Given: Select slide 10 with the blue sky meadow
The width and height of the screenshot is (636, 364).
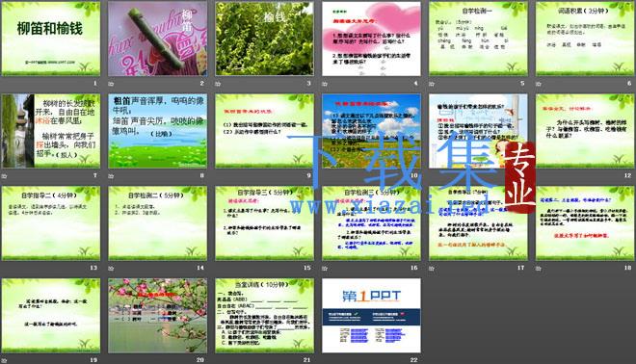Looking at the screenshot, I should [x=371, y=131].
